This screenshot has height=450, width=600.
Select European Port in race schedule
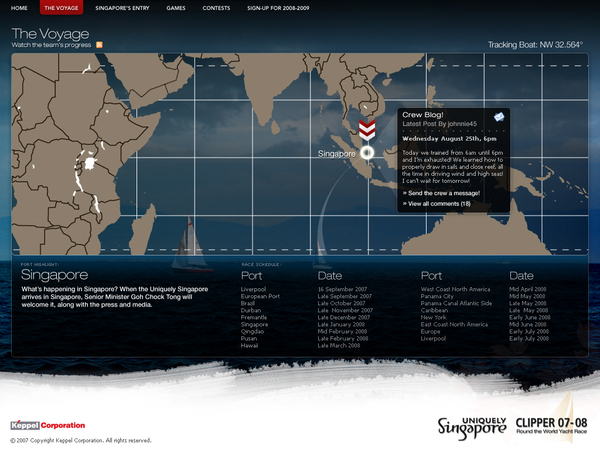click(260, 296)
